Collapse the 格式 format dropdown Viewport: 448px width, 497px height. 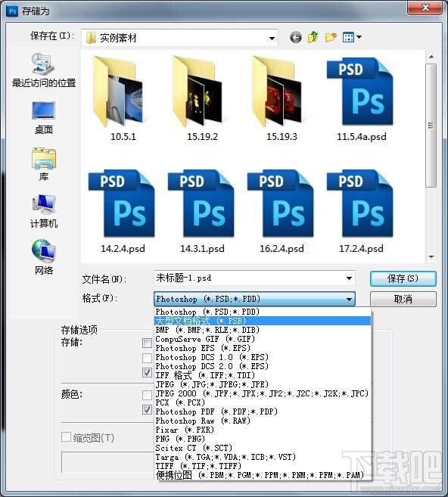coord(349,299)
